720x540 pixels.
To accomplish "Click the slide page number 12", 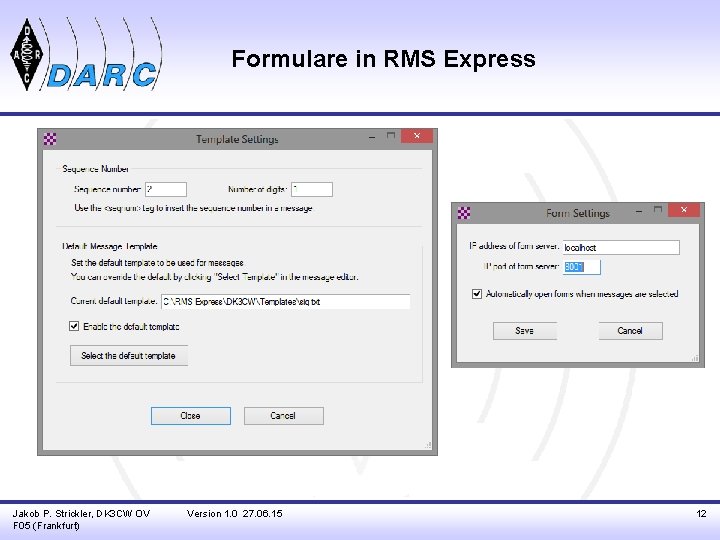I will click(701, 514).
